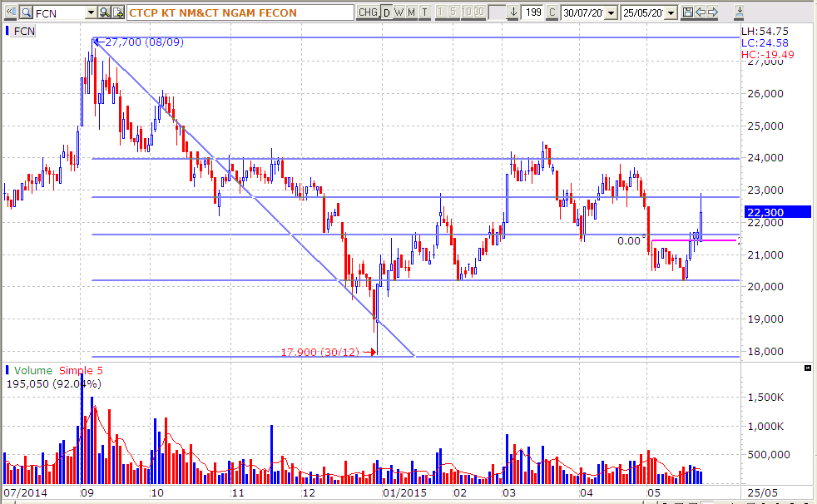Click the C button next to bar count
The image size is (817, 504).
552,12
